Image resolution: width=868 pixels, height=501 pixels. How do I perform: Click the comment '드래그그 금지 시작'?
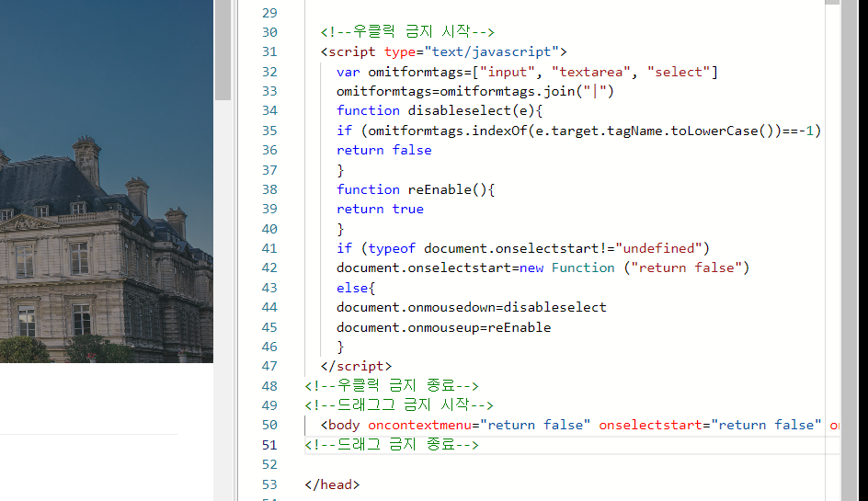pyautogui.click(x=398, y=404)
